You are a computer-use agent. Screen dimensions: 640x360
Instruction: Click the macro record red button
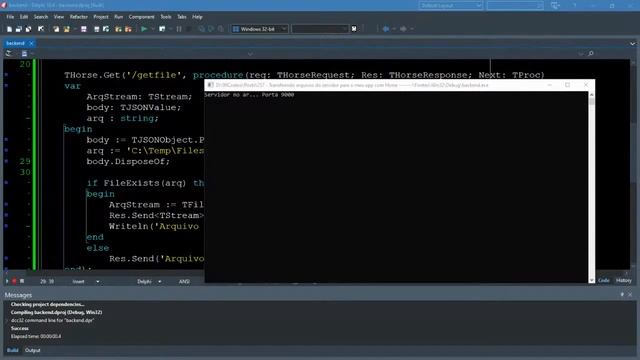pos(14,281)
